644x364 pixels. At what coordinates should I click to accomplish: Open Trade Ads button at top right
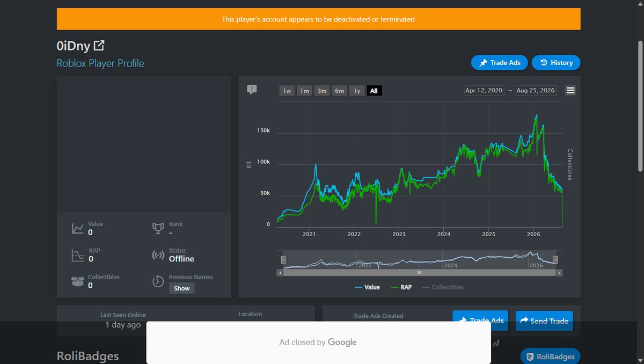tap(500, 62)
